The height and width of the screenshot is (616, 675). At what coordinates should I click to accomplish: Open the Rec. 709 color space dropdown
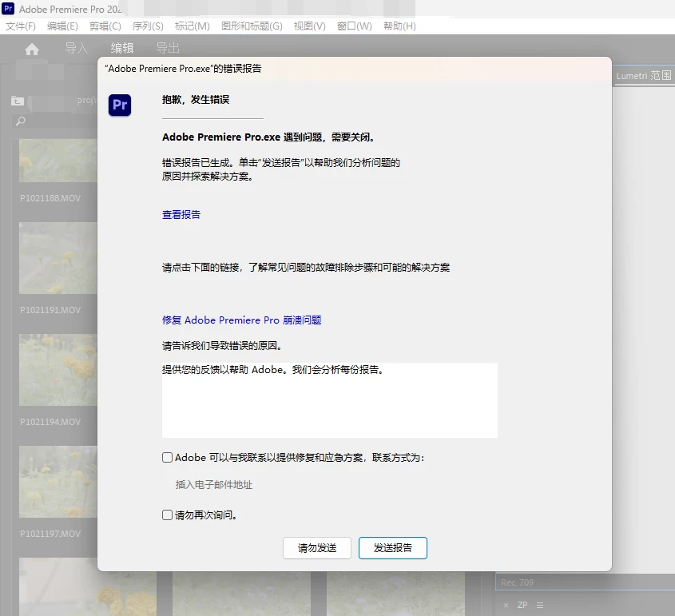click(585, 582)
